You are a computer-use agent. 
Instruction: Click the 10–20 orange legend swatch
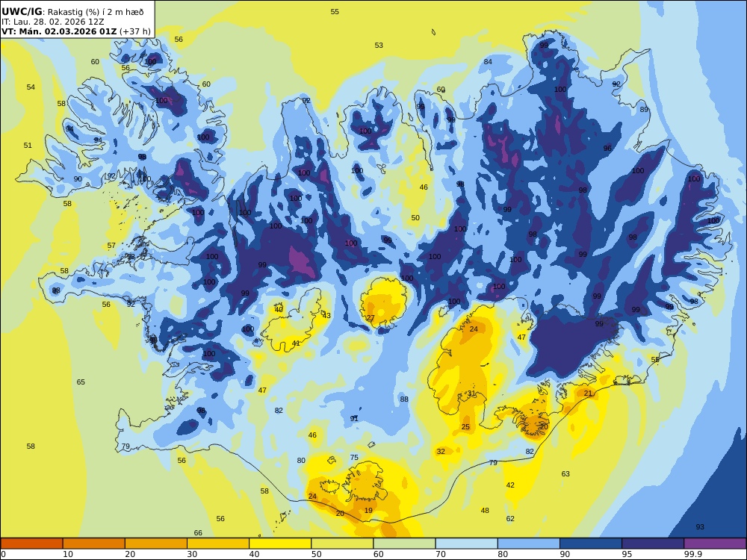coord(94,544)
